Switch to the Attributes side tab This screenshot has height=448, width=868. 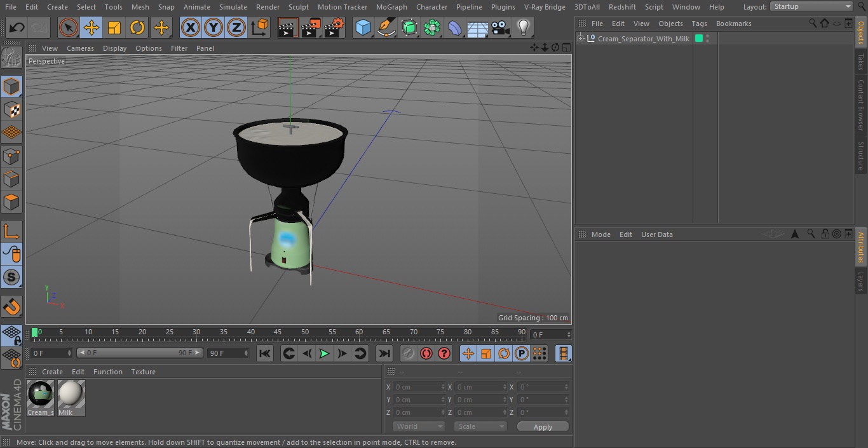[x=861, y=247]
